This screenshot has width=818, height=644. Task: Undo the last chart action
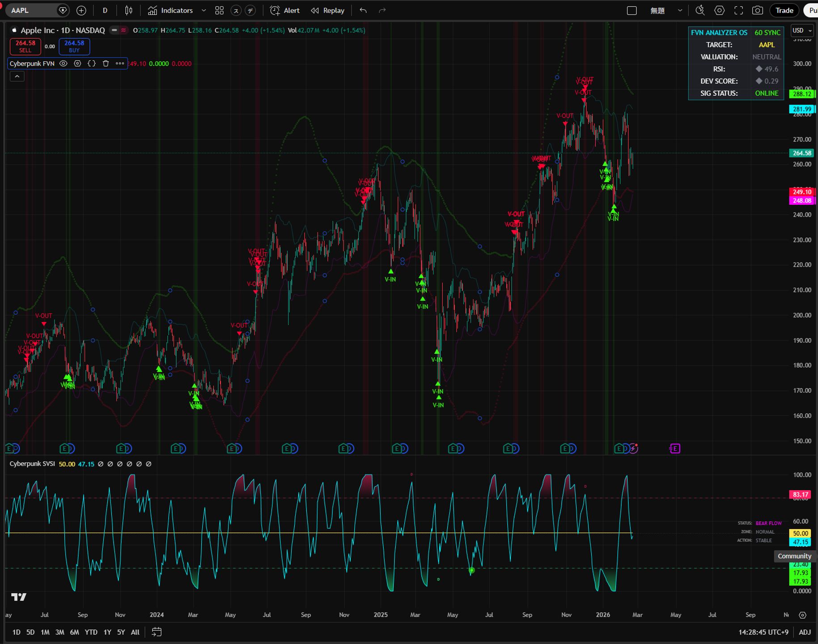363,10
